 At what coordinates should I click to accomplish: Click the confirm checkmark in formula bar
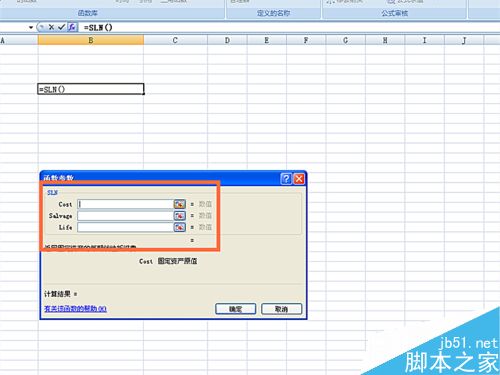61,27
